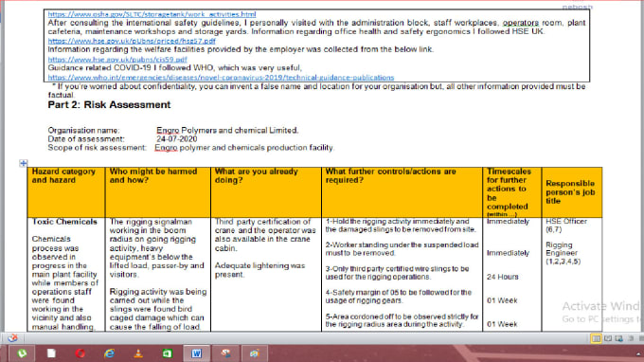This screenshot has width=644, height=362.
Task: Click the 'Toxic Chemicals' hazard title
Action: click(x=64, y=222)
